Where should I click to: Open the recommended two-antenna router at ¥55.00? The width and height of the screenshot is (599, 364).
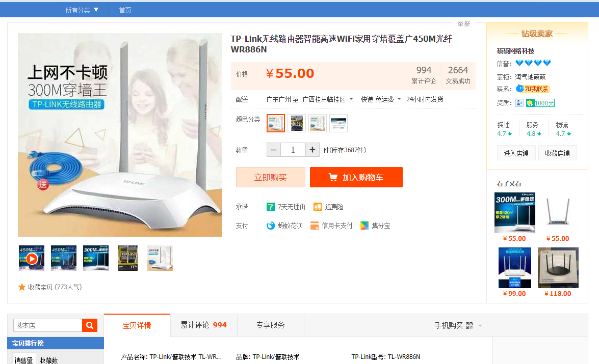click(558, 213)
